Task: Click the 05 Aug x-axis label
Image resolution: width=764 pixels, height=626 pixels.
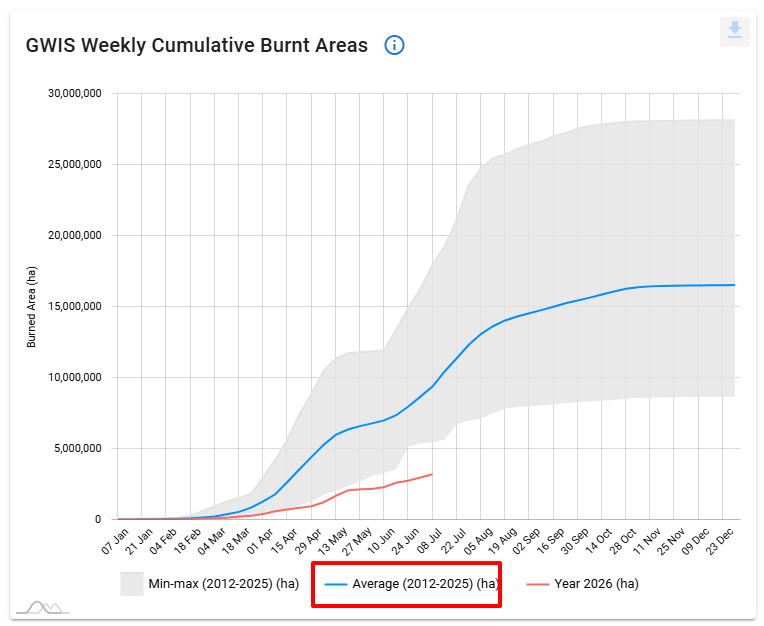Action: tap(478, 540)
